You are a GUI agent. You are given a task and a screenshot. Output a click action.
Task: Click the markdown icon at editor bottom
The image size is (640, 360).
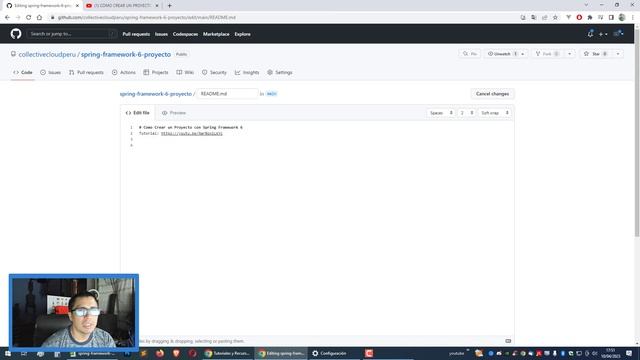click(x=508, y=341)
